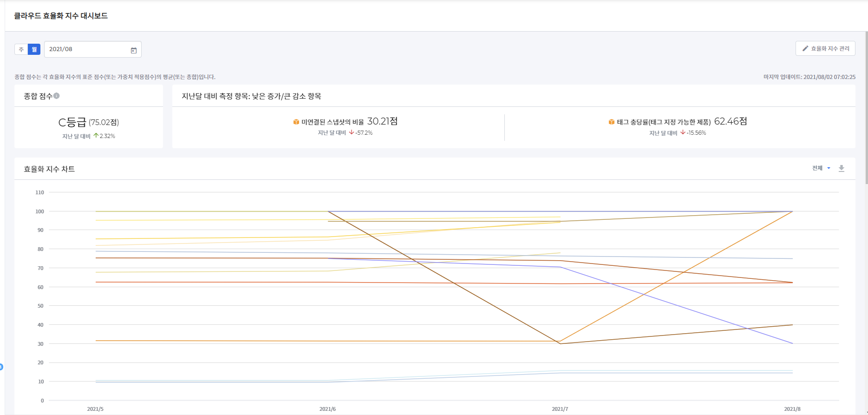Click the 태그 충당률(태그 지정 가능한 제품) label

pos(664,122)
